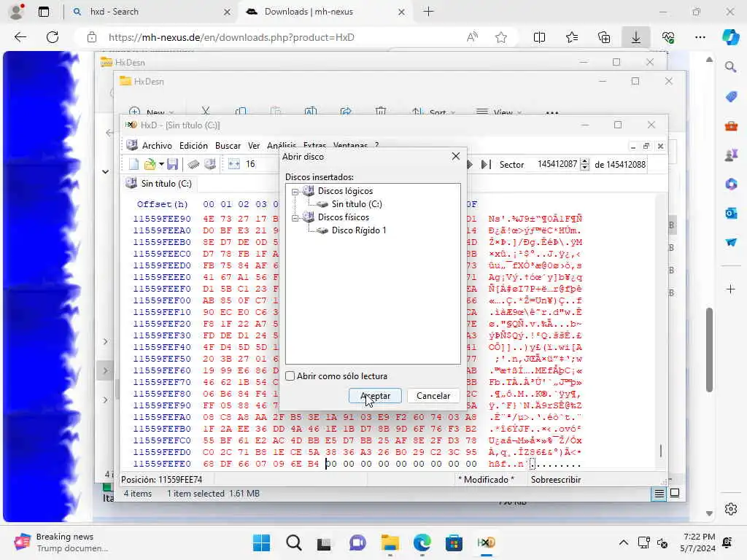Click the Last sector navigation arrow icon
The image size is (747, 560).
[x=485, y=164]
